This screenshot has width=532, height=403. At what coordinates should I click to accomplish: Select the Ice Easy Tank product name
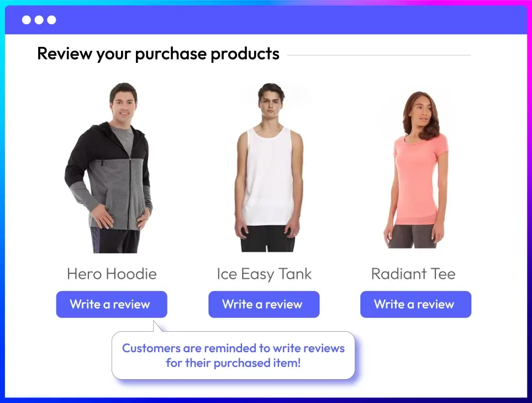(264, 274)
